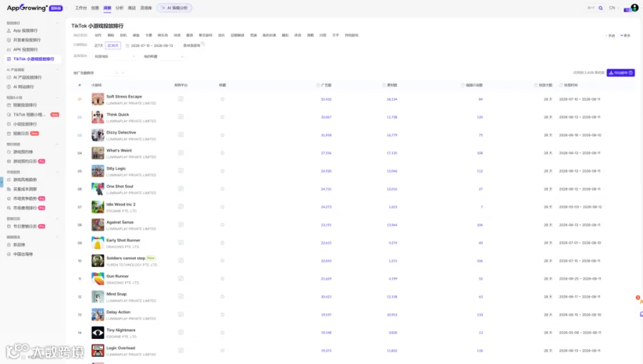The width and height of the screenshot is (643, 364).
Task: Click the help icon on the export button
Action: (631, 73)
